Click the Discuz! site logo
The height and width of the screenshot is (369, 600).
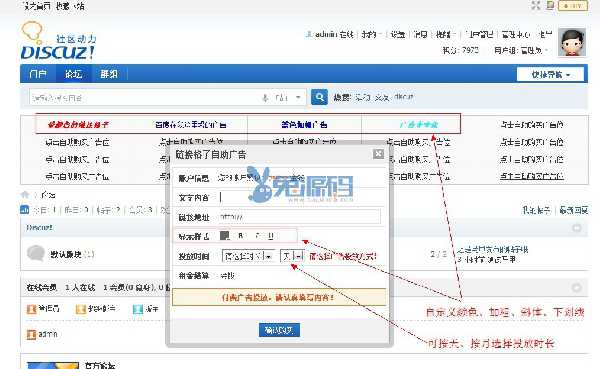pyautogui.click(x=59, y=41)
